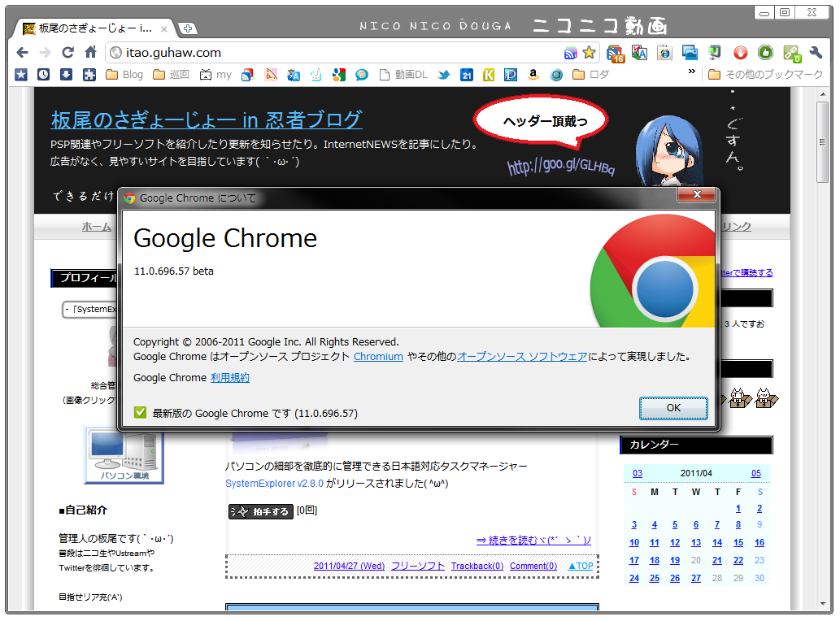The image size is (840, 621).
Task: Click the green thumbs-up extension icon
Action: [765, 53]
